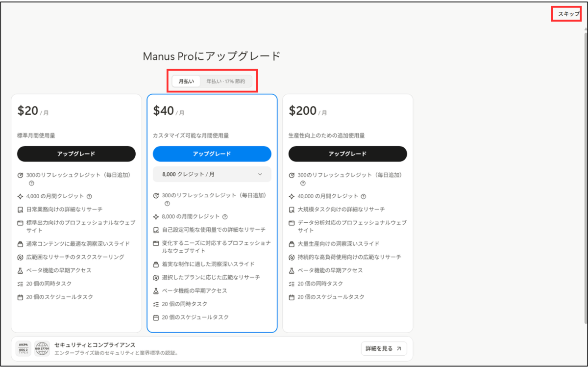Click help icon beside 4,000 monthly credits
This screenshot has height=368, width=588.
pos(89,196)
